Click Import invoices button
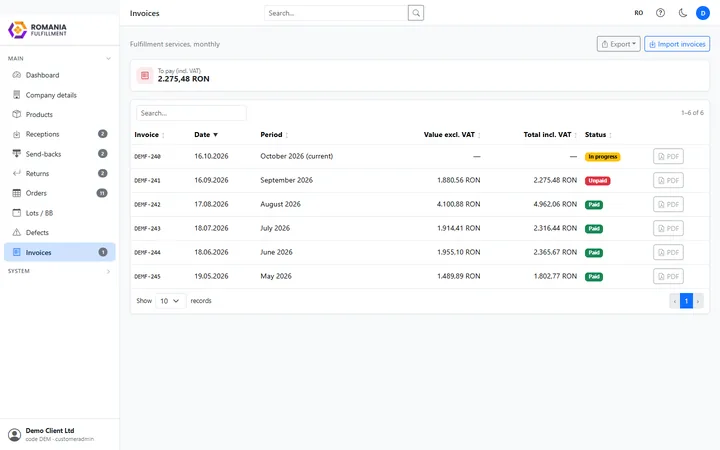720x450 pixels. 677,44
